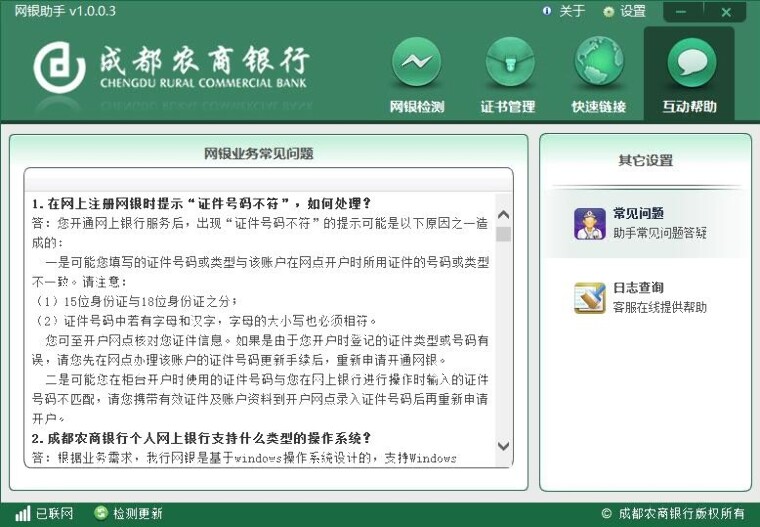Switch to the 证书管理 tab label
Viewport: 760px width, 527px height.
point(508,106)
